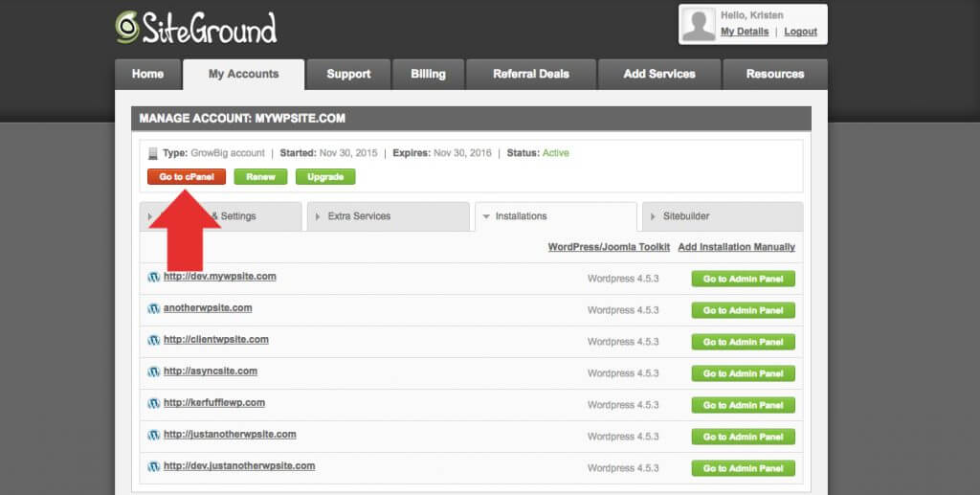980x495 pixels.
Task: Open http://asyncsite.com link
Action: pos(210,371)
